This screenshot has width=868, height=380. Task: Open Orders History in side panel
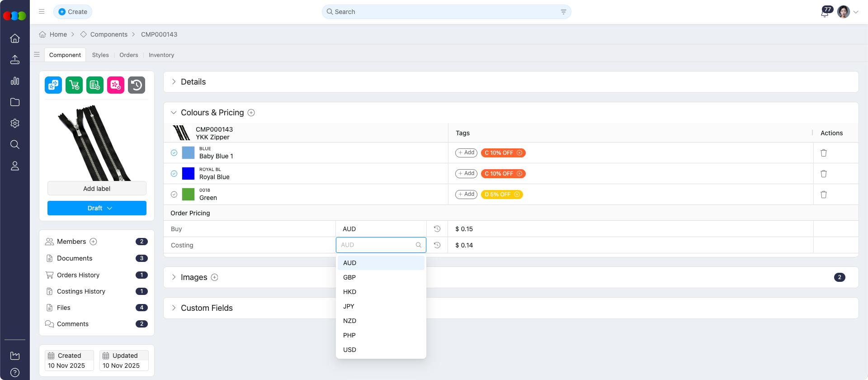(x=78, y=275)
